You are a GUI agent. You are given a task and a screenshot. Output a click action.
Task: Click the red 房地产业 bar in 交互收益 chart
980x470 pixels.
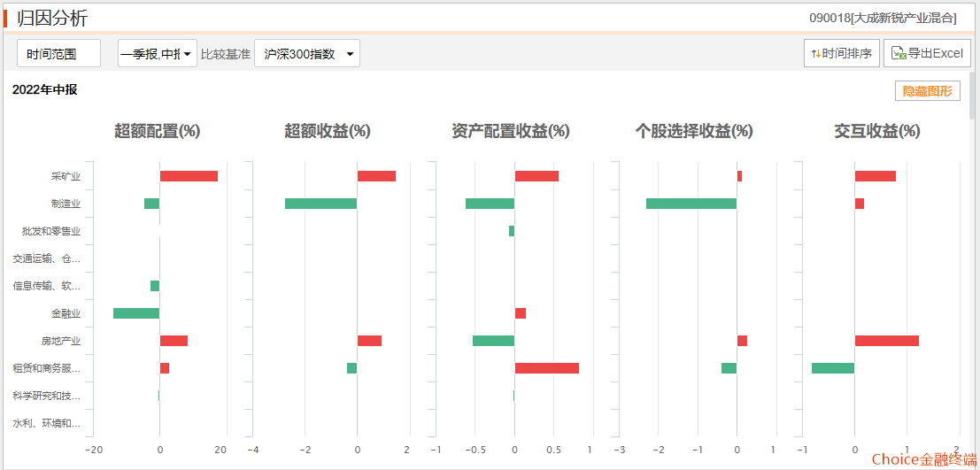pyautogui.click(x=887, y=342)
